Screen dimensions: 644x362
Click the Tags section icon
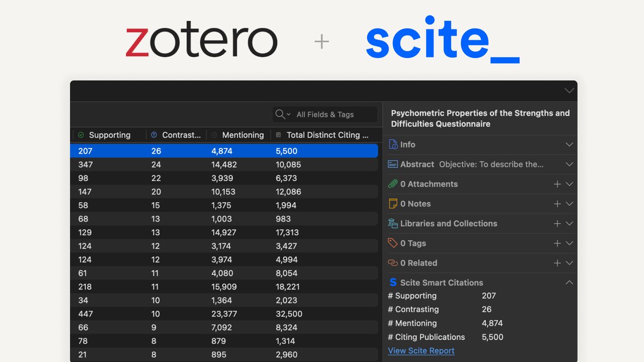pyautogui.click(x=393, y=243)
